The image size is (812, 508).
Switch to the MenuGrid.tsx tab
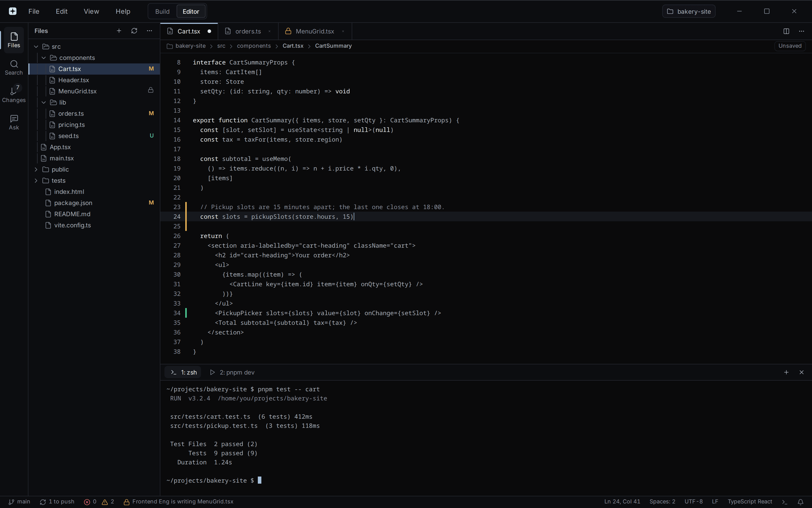315,31
